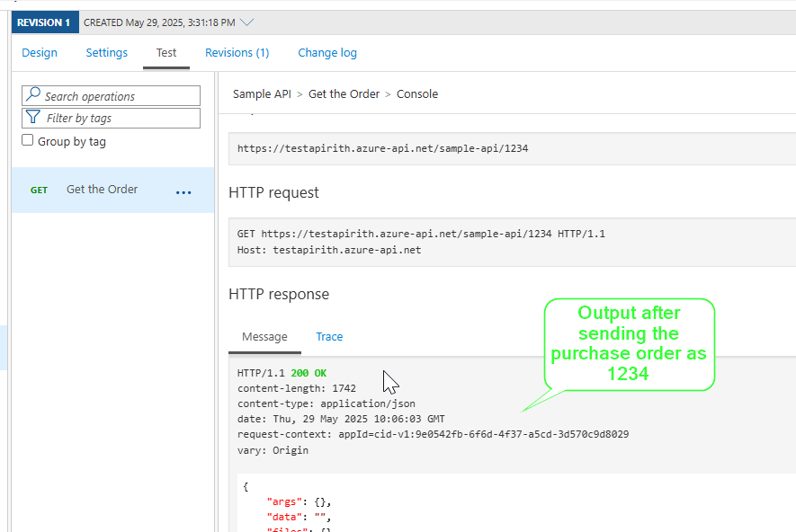
Task: Expand the chevron next to the created date
Action: [x=246, y=23]
